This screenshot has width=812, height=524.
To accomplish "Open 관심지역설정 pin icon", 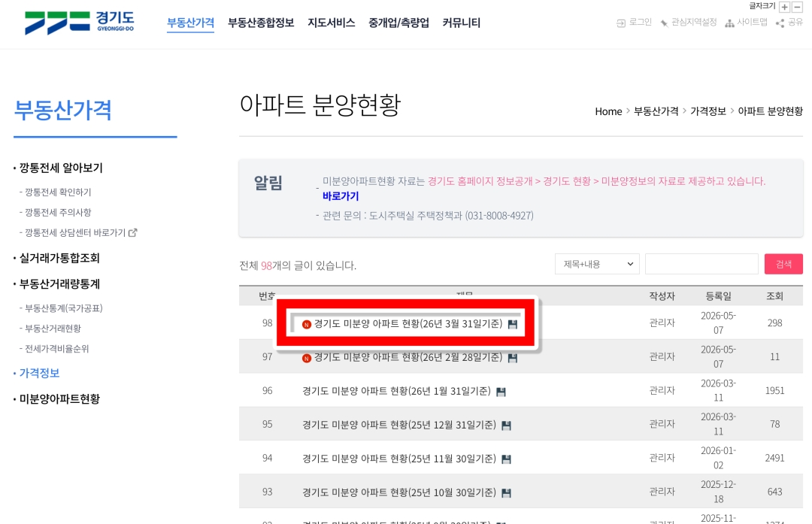I will click(664, 23).
